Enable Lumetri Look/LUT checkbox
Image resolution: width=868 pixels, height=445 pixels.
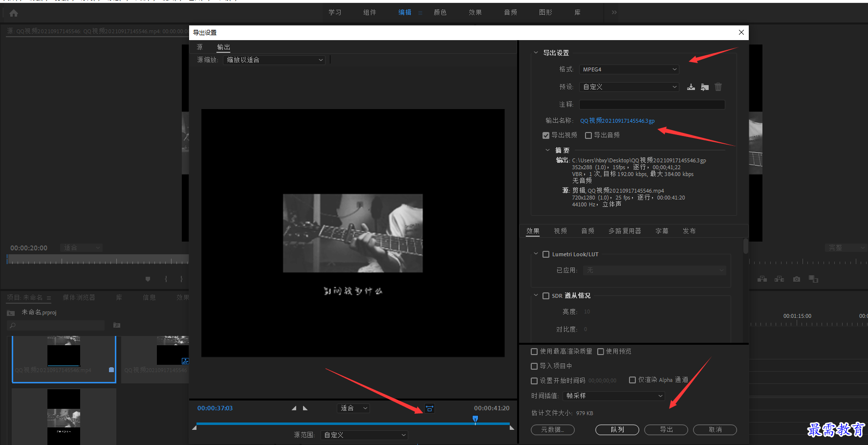tap(546, 254)
